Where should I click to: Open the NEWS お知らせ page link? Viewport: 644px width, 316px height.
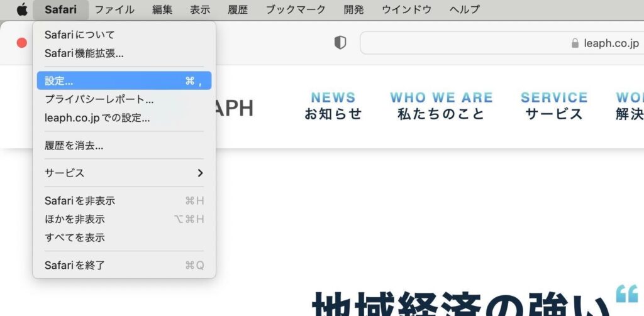333,106
